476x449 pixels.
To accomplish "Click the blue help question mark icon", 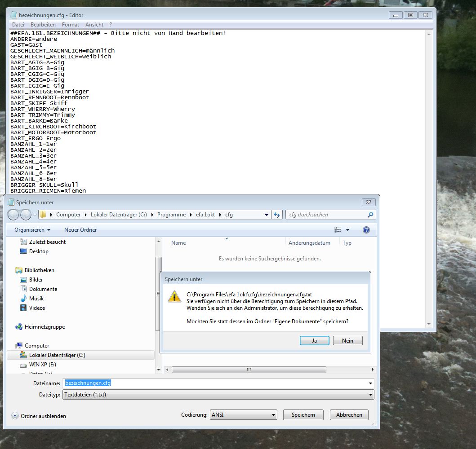I will [x=366, y=230].
